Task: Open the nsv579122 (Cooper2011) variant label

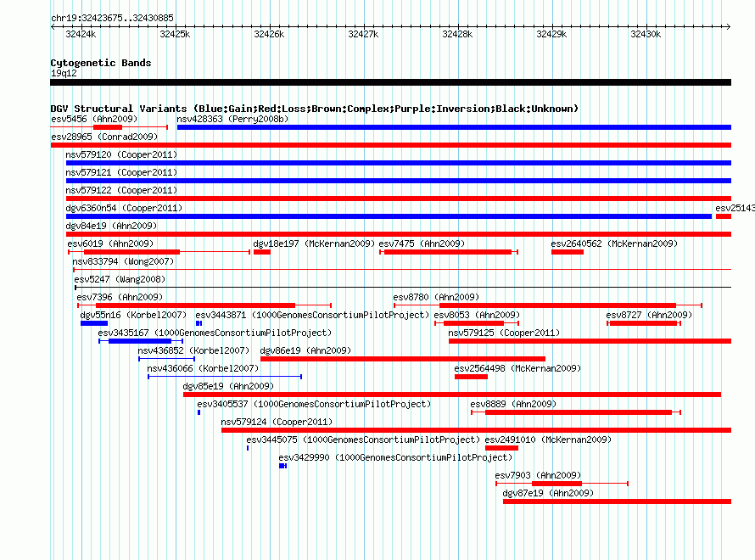Action: [x=121, y=190]
